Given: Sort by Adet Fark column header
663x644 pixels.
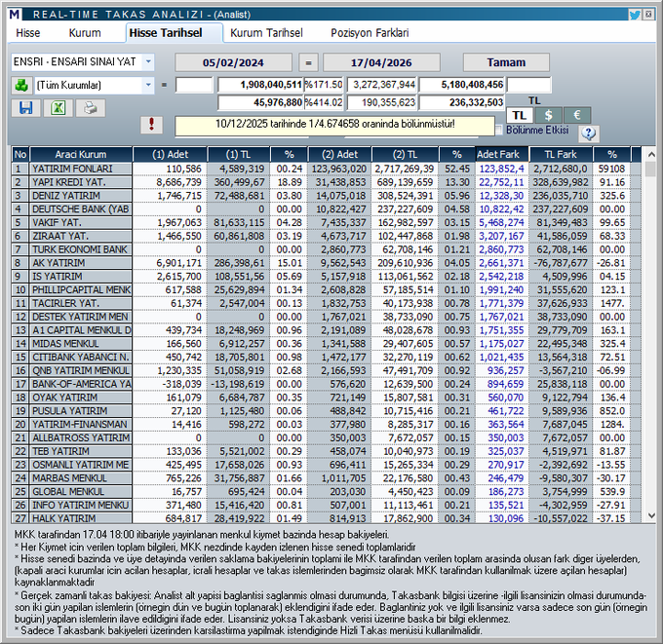Looking at the screenshot, I should point(502,154).
